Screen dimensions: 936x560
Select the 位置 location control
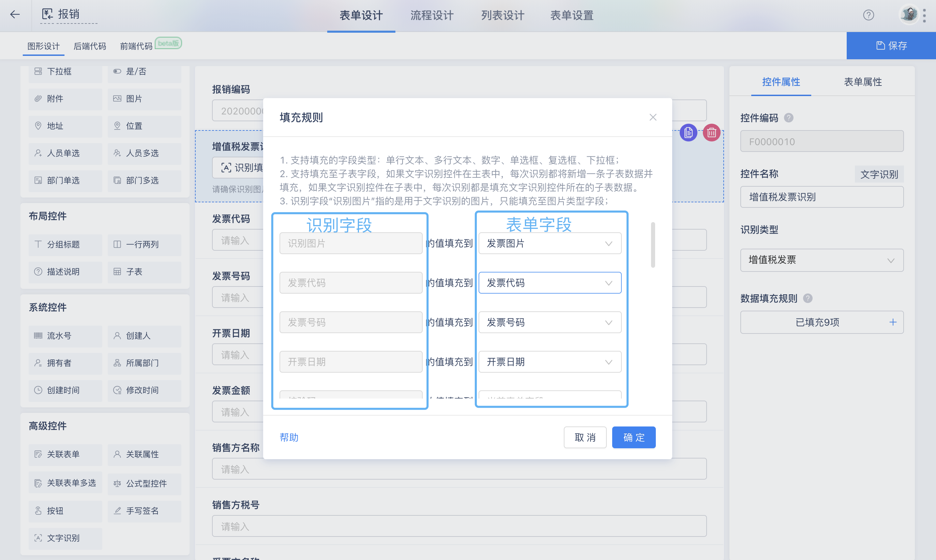click(144, 126)
